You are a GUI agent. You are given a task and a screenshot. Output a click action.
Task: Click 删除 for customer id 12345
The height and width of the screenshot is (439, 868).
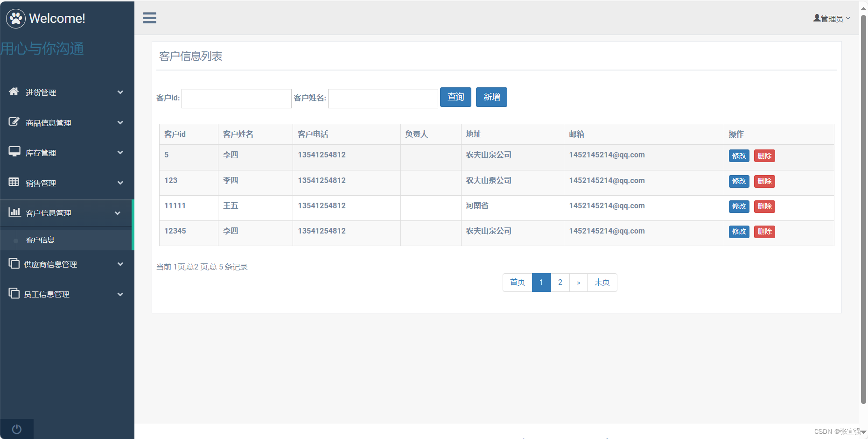pyautogui.click(x=764, y=232)
